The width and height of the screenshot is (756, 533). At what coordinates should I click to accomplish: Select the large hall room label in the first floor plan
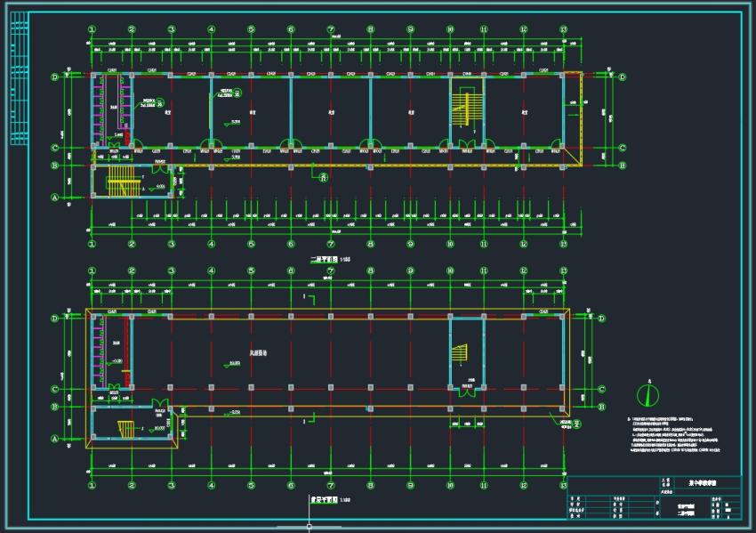click(258, 353)
